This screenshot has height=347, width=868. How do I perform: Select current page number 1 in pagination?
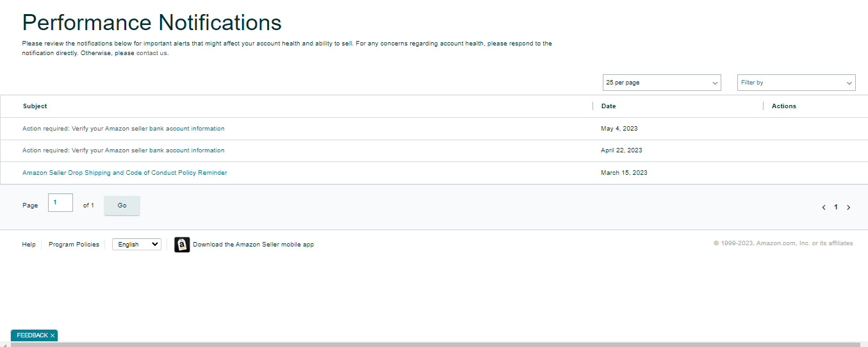click(x=836, y=207)
